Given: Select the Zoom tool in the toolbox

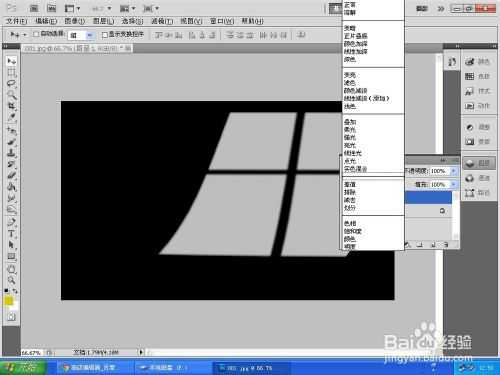Looking at the screenshot, I should [x=11, y=280].
